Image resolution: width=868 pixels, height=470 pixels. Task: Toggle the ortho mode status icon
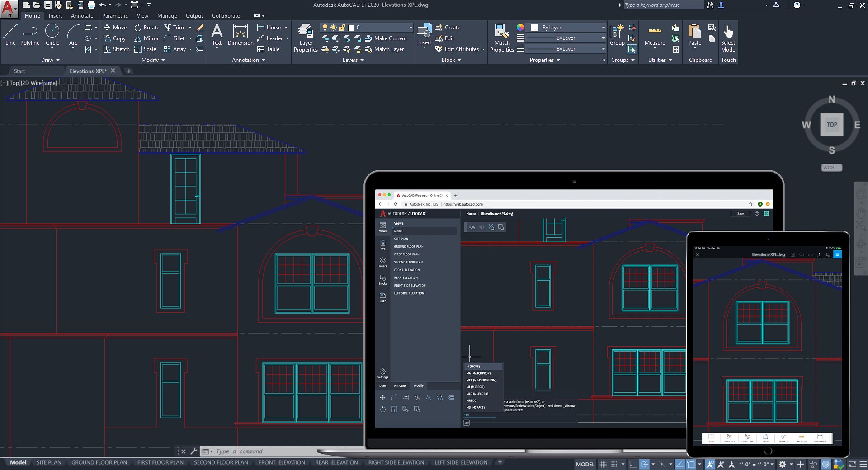click(632, 464)
